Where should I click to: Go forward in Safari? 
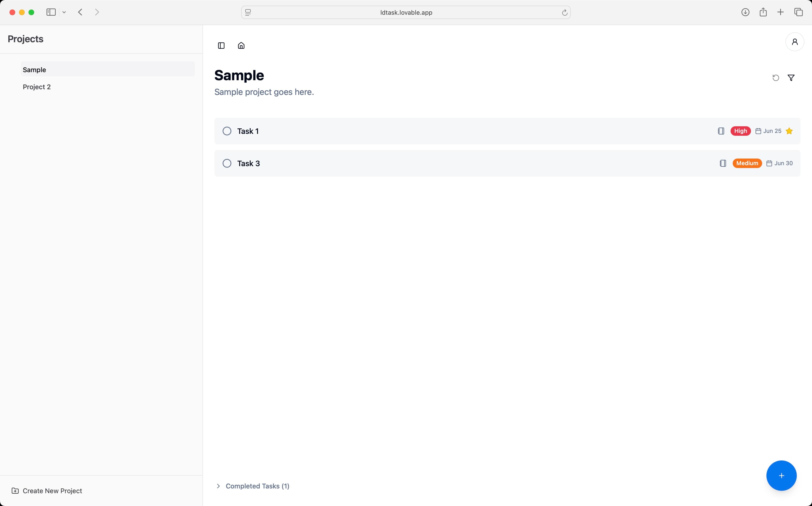click(97, 12)
